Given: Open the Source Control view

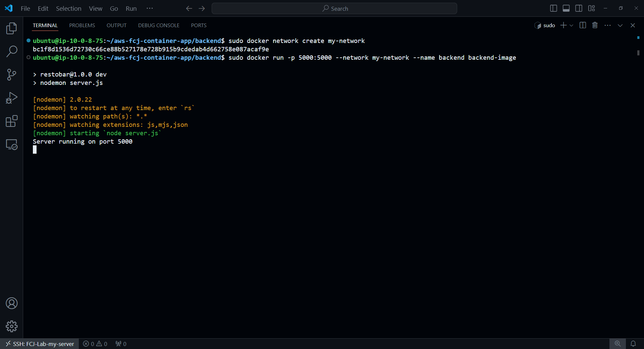Looking at the screenshot, I should click(11, 74).
